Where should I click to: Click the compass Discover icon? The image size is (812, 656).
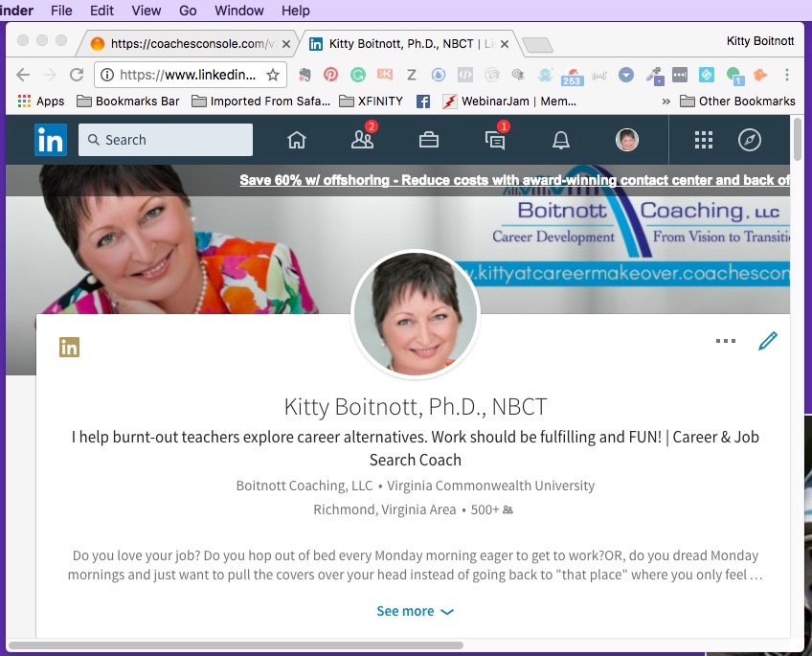750,140
